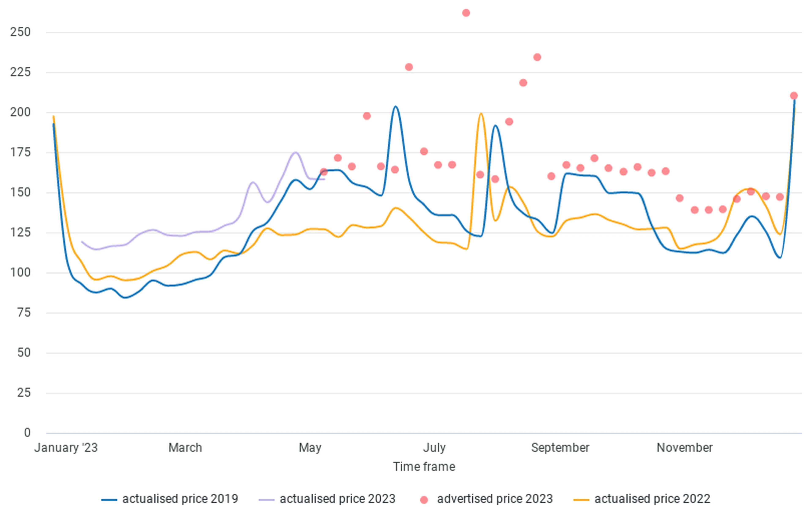The height and width of the screenshot is (527, 812).
Task: Click the orange legend line for 2022
Action: tap(581, 500)
